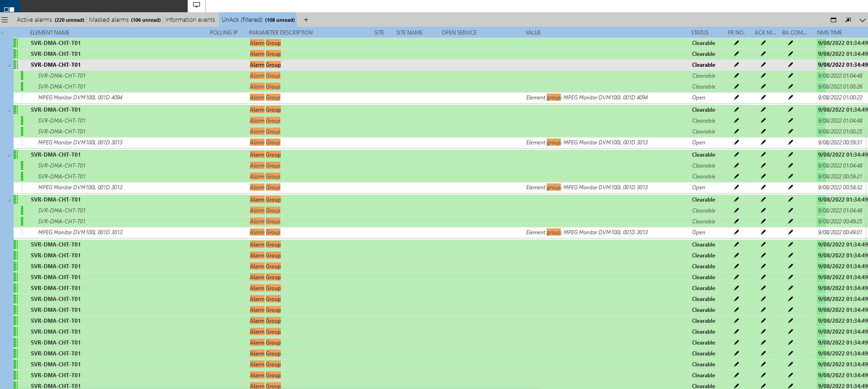
Task: Sort by NMS TIME column header
Action: 829,32
